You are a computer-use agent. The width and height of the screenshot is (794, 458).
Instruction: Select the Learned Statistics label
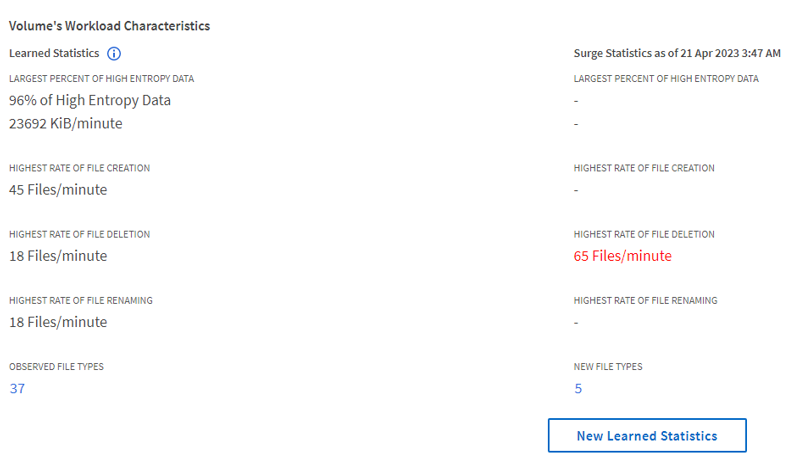click(54, 53)
